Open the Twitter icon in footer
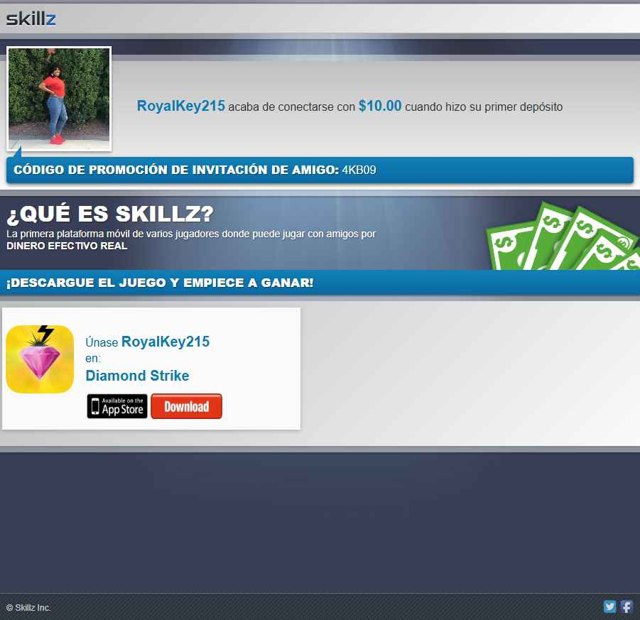 (x=609, y=607)
